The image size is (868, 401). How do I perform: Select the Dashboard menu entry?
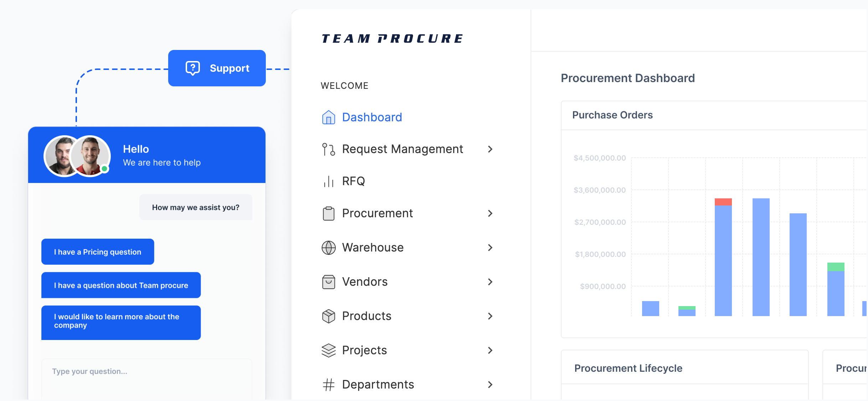[372, 117]
